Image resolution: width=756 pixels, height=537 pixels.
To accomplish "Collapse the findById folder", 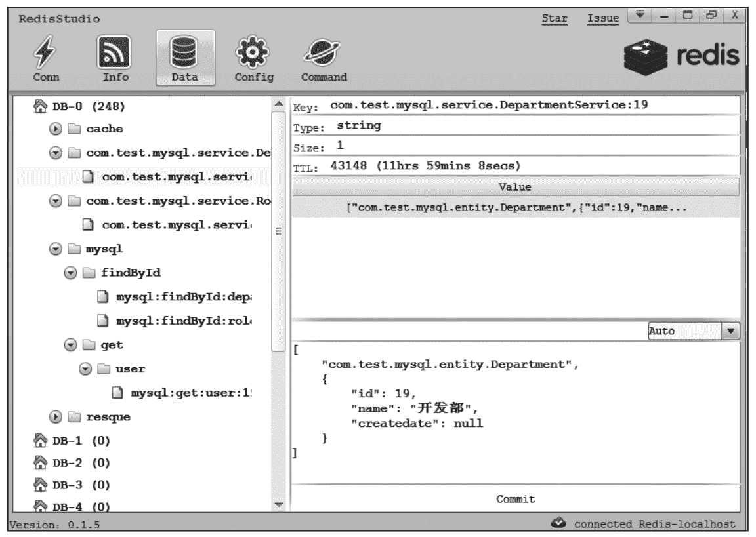I will (70, 273).
